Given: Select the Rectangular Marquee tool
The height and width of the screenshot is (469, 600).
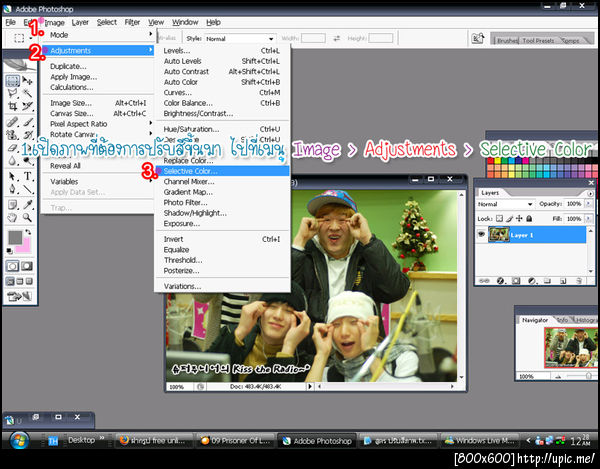Looking at the screenshot, I should 12,81.
